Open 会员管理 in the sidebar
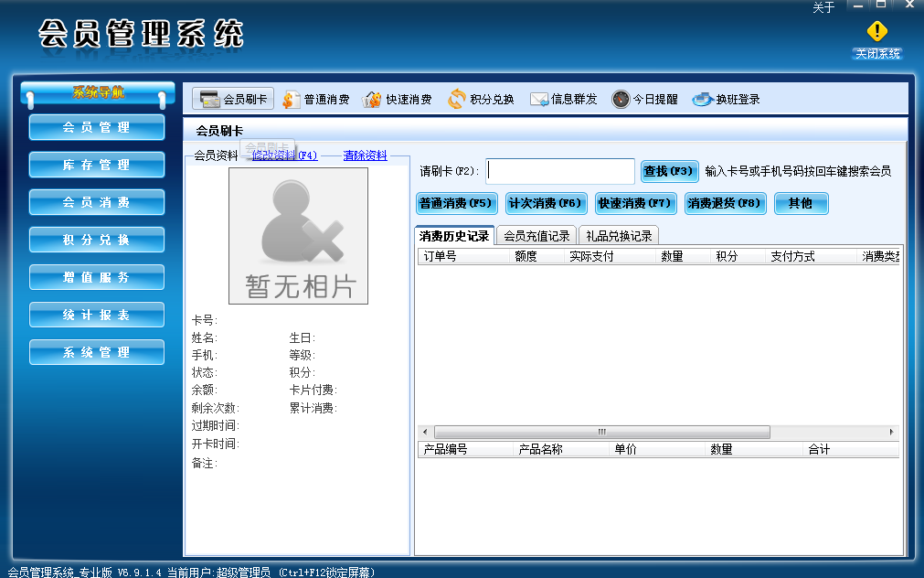This screenshot has height=578, width=924. point(96,128)
